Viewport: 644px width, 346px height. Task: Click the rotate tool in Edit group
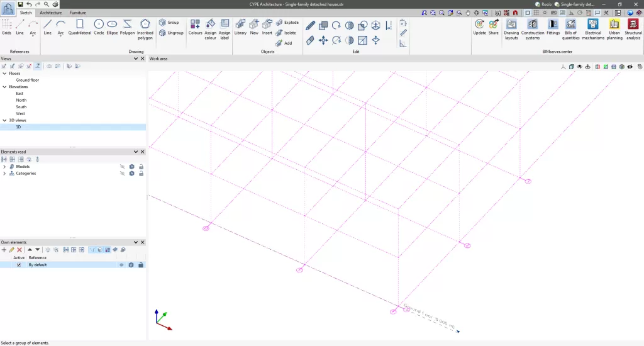(336, 25)
